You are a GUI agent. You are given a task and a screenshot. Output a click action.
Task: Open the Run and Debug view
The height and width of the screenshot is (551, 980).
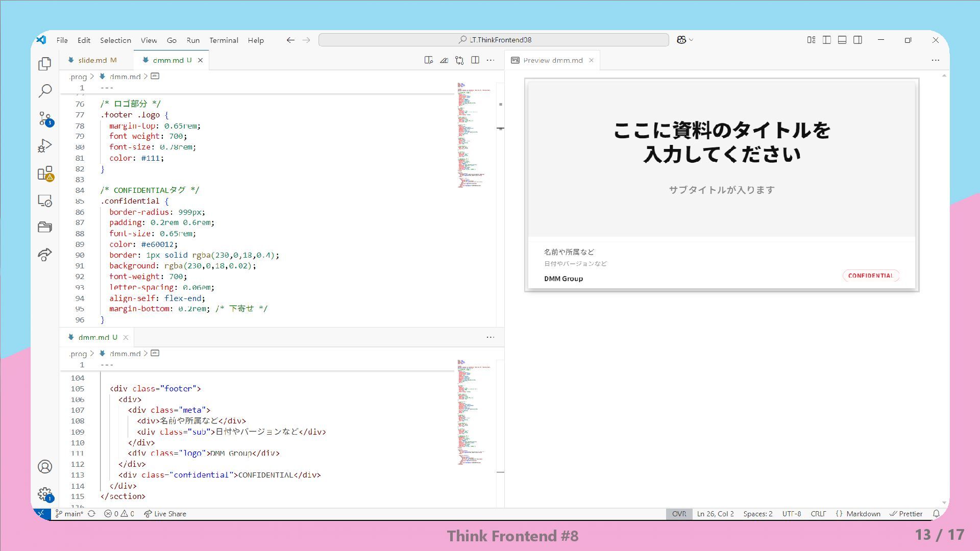pos(45,146)
